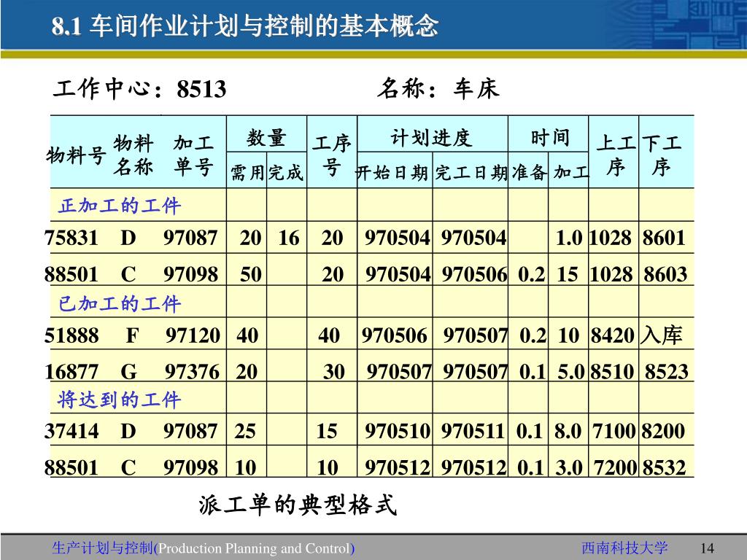The image size is (747, 560).
Task: Click the '下工序' column header
Action: click(661, 155)
